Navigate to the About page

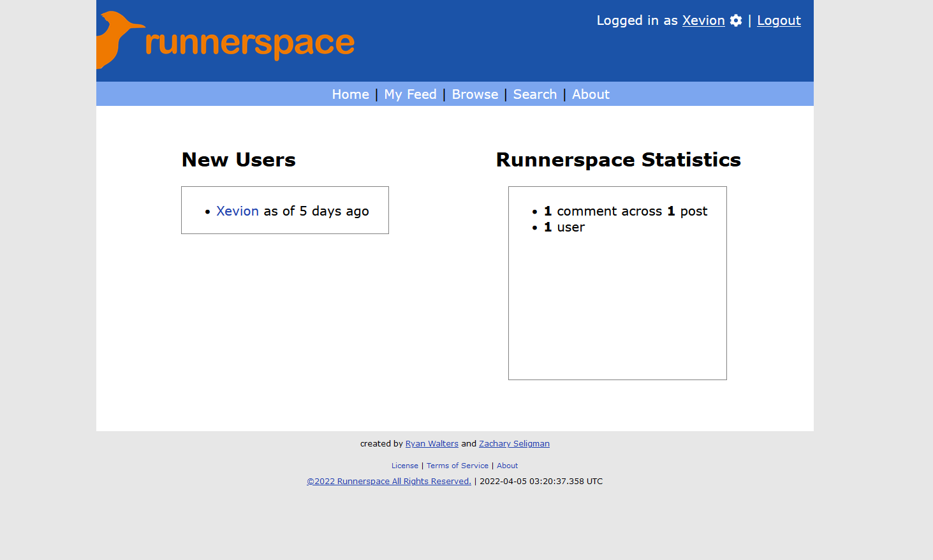[590, 94]
